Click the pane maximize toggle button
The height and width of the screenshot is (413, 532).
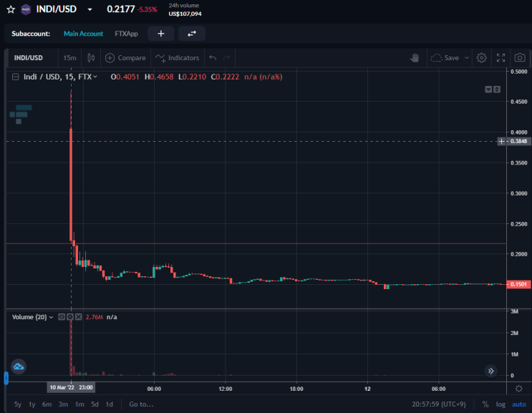[497, 89]
